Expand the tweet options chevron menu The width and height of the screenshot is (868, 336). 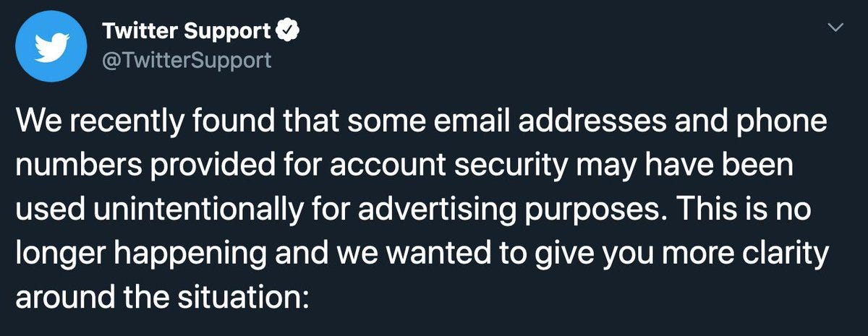pyautogui.click(x=835, y=27)
